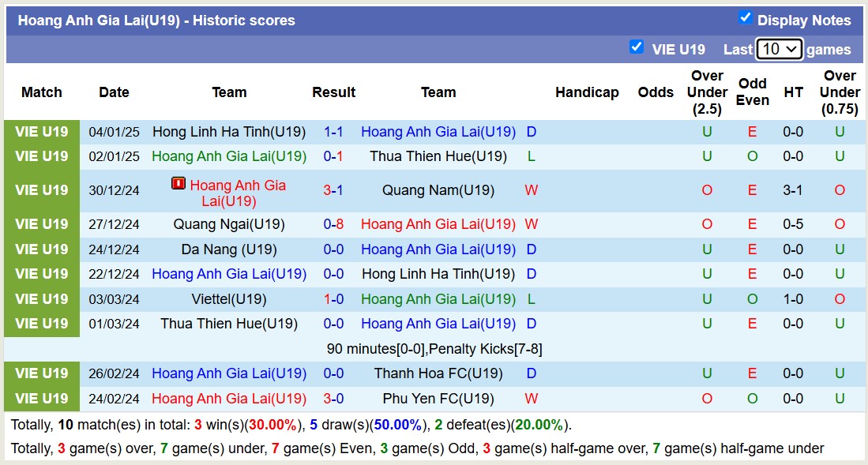This screenshot has width=868, height=465.
Task: Click the Thanh Hoa FC(U19) link
Action: point(438,373)
